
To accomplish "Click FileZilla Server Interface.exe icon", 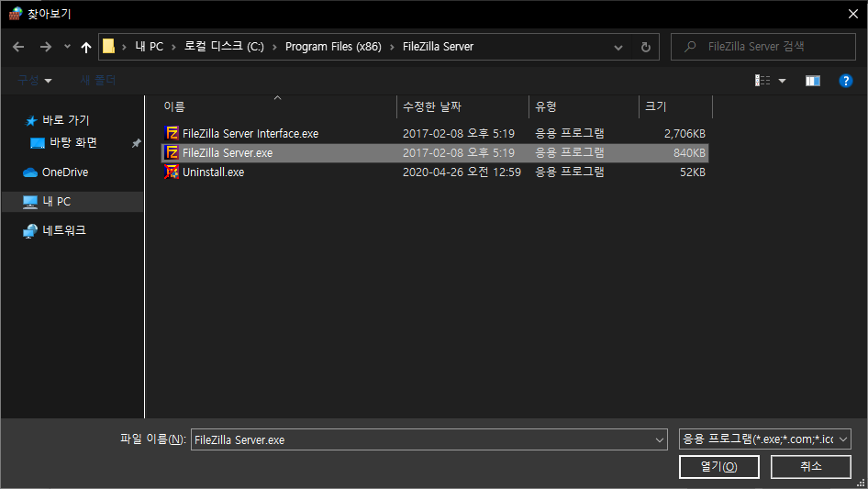I will [x=172, y=133].
